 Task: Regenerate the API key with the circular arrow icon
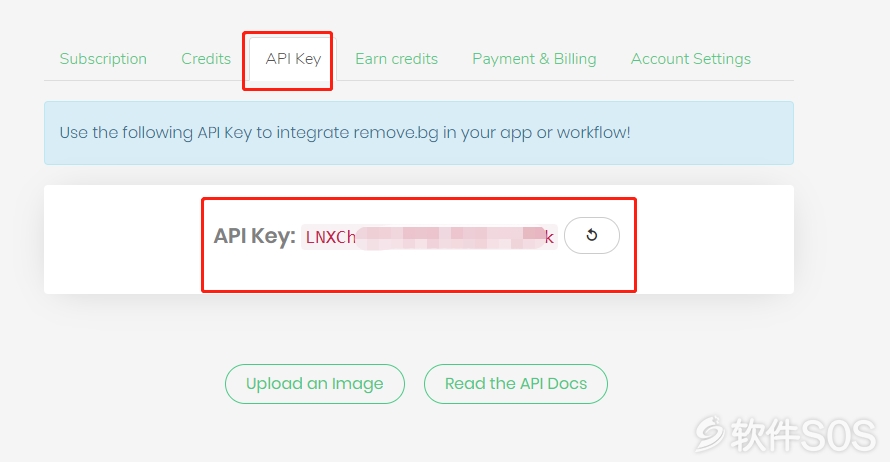591,236
